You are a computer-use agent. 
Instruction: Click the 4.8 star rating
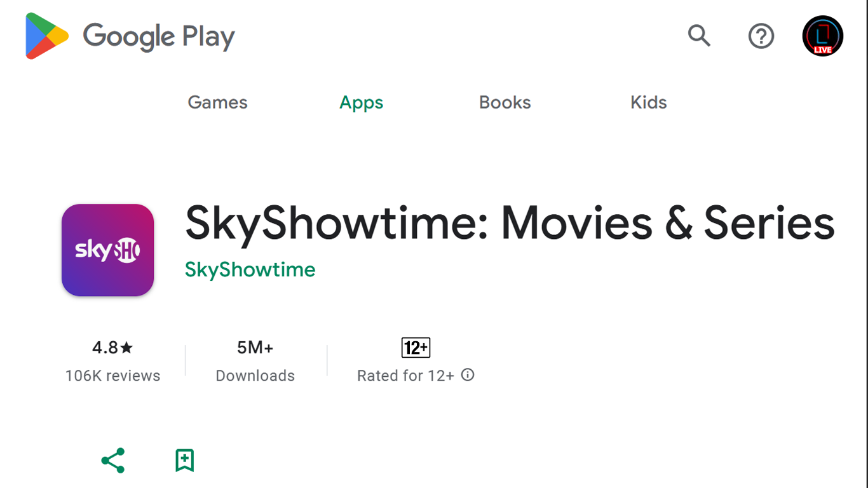(112, 348)
